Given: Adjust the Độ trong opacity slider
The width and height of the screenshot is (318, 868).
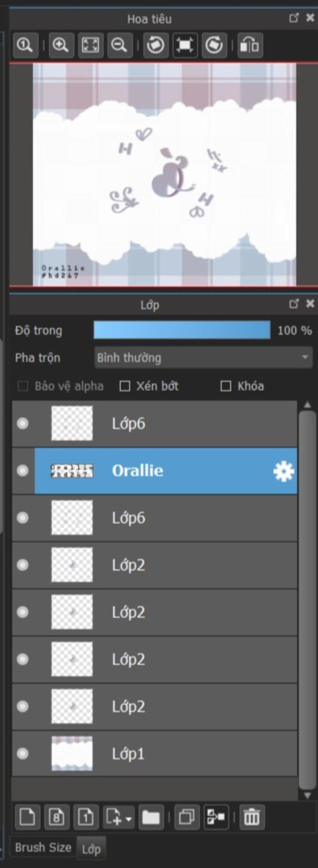Looking at the screenshot, I should pyautogui.click(x=182, y=330).
